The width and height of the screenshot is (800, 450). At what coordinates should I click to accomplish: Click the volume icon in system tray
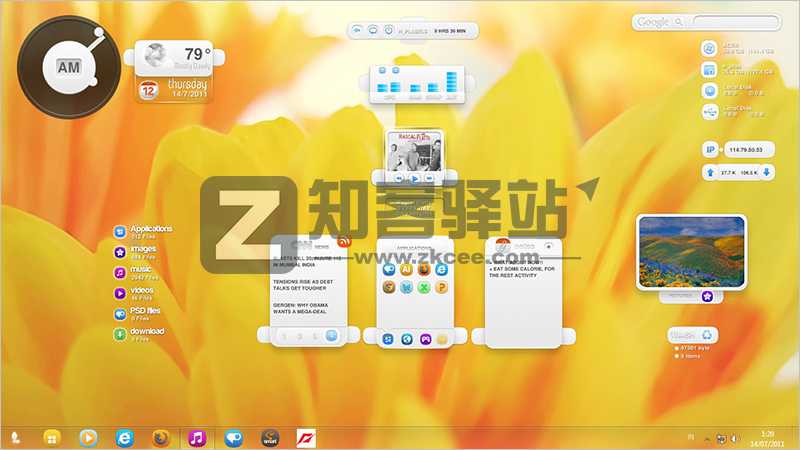pyautogui.click(x=734, y=438)
